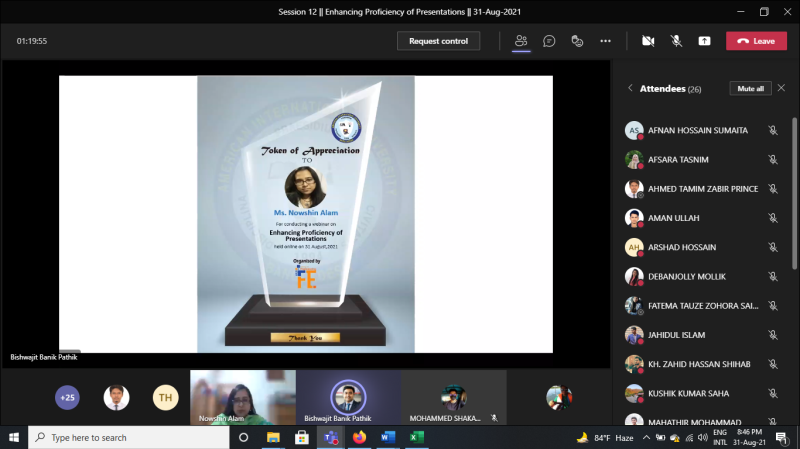Expand the +25 overflow participants bubble
The image size is (800, 449).
point(67,398)
